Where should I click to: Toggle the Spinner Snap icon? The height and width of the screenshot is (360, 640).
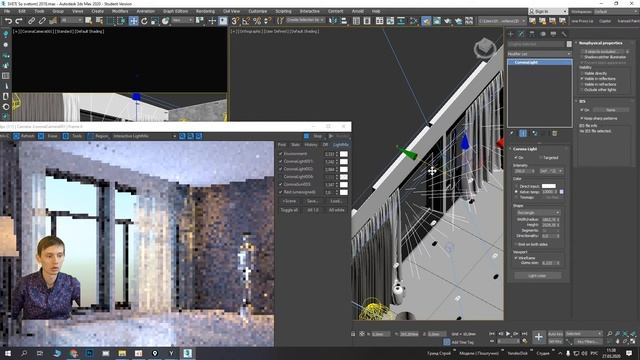click(267, 21)
